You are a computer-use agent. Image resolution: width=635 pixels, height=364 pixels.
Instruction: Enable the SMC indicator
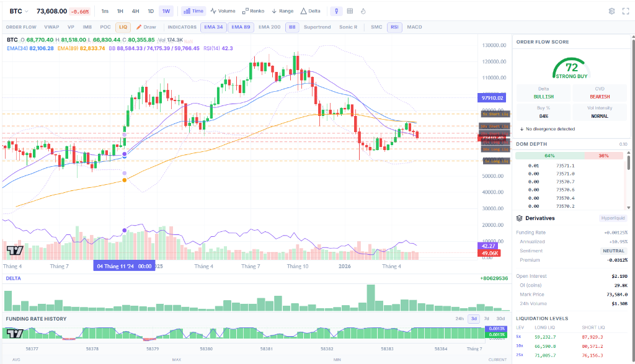tap(376, 27)
